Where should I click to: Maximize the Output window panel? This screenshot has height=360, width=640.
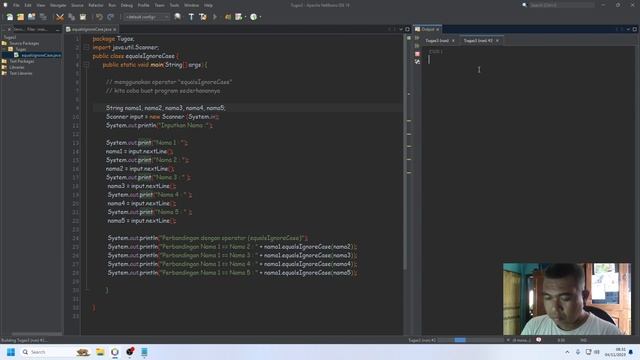635,29
